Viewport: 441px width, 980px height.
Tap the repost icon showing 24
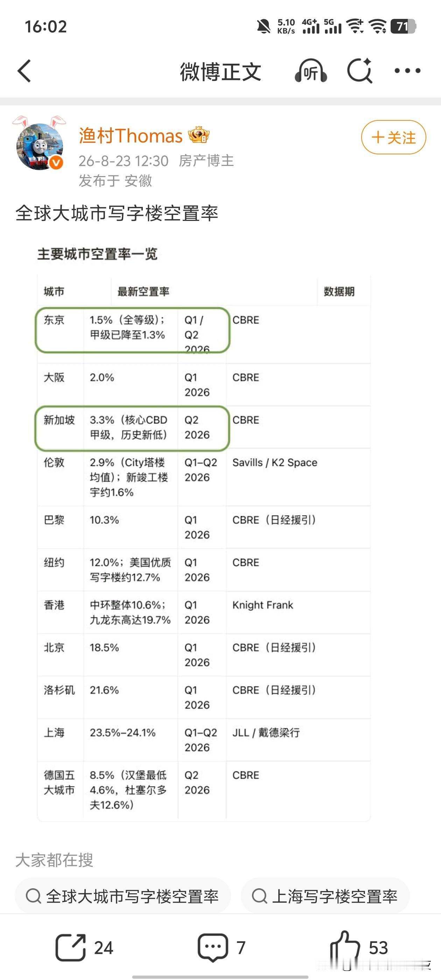(x=84, y=947)
